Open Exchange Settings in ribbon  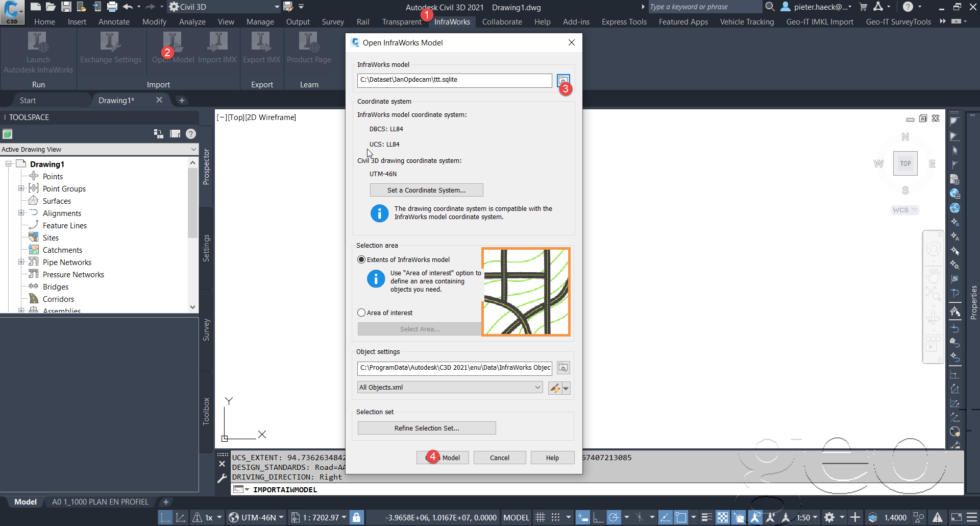pos(110,49)
